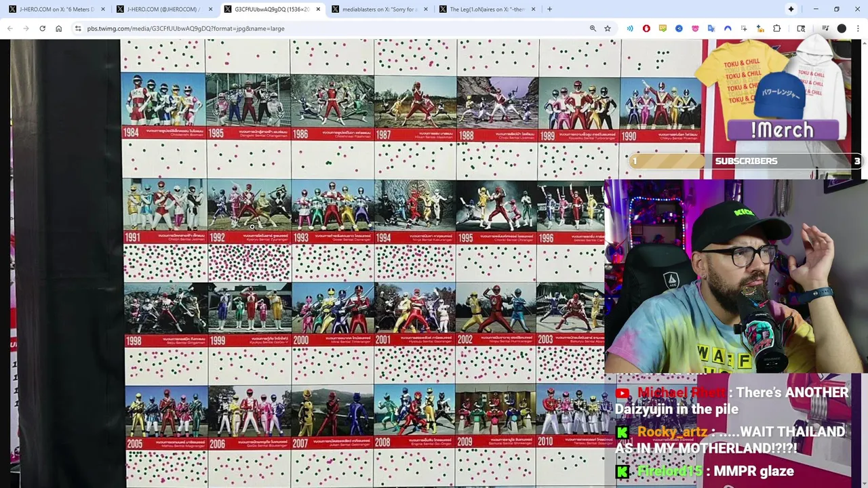Click the 1991 sentai team picture
Viewport: 868px width, 488px height.
[x=165, y=205]
